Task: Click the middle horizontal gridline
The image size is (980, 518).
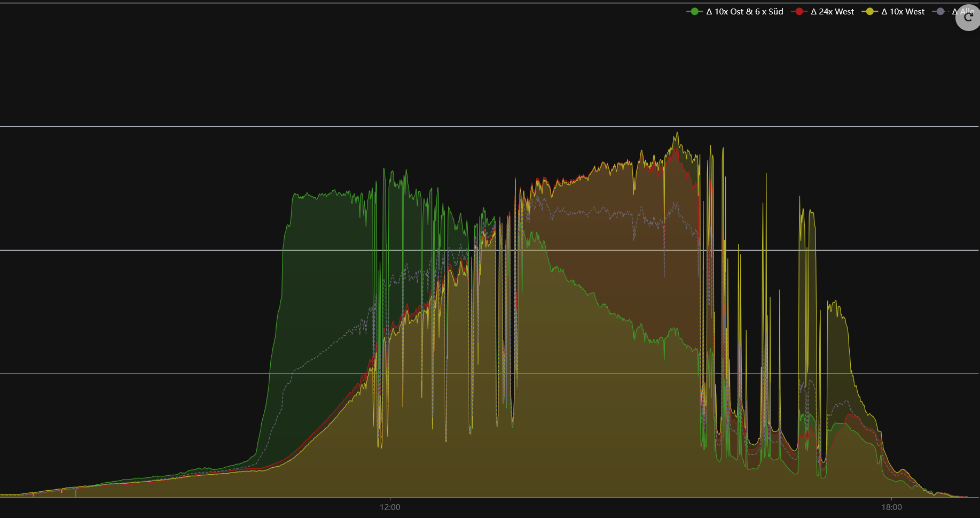Action: coord(160,250)
